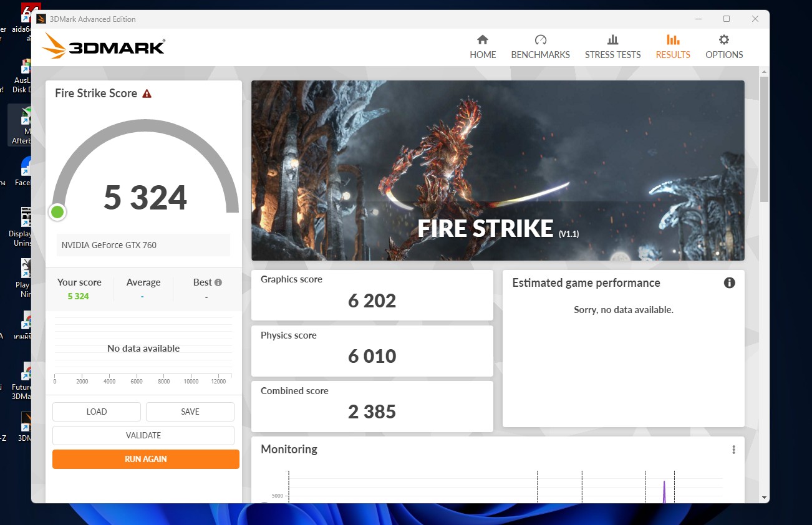
Task: Click the VALIDATE button
Action: (x=143, y=435)
